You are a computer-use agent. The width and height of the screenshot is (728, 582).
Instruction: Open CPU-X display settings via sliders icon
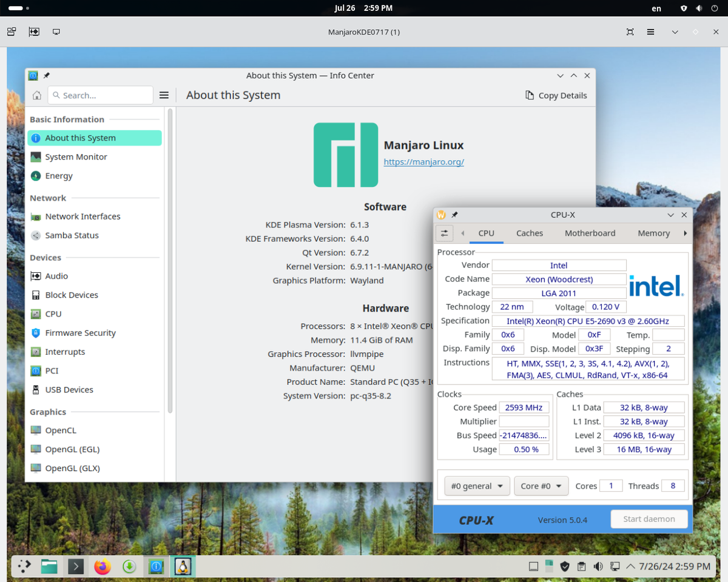point(443,233)
